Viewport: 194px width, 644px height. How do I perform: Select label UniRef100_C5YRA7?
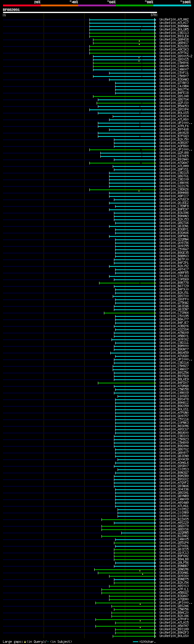(174, 250)
